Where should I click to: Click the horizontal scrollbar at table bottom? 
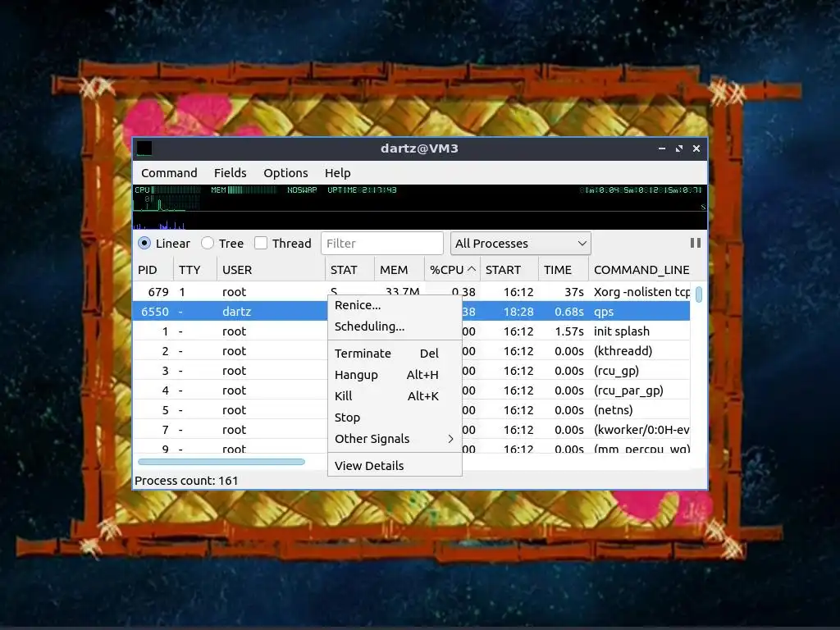[221, 462]
